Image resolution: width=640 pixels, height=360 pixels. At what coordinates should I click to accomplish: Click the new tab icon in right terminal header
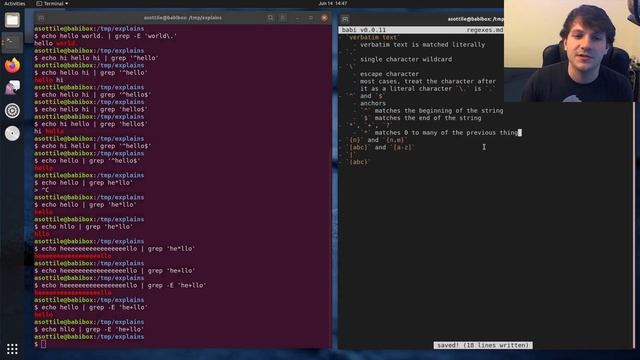pyautogui.click(x=345, y=19)
